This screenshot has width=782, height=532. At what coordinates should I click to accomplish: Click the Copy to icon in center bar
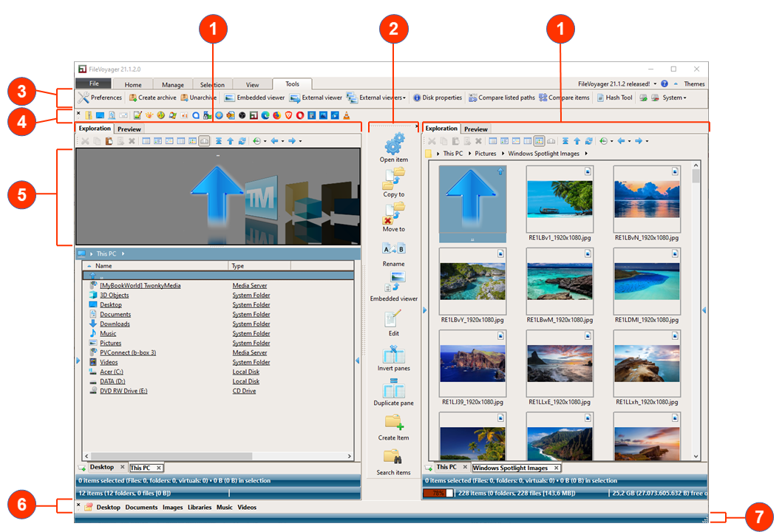click(394, 177)
